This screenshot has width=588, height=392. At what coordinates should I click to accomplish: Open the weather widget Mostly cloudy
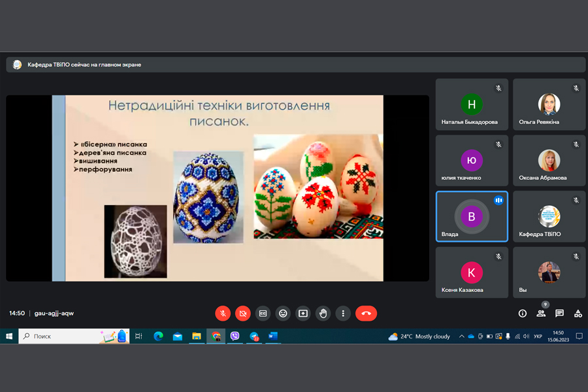(419, 336)
